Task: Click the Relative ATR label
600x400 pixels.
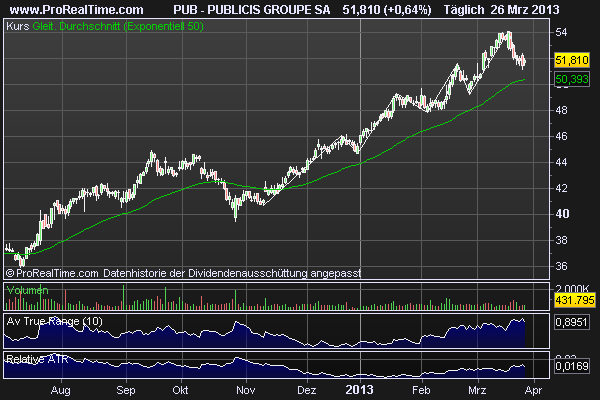Action: (x=37, y=359)
